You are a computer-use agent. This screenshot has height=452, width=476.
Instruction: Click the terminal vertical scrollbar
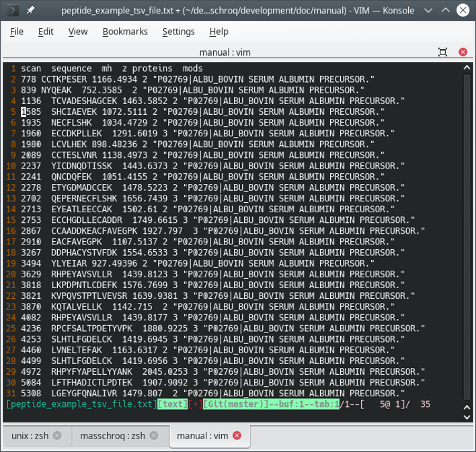tap(469, 235)
